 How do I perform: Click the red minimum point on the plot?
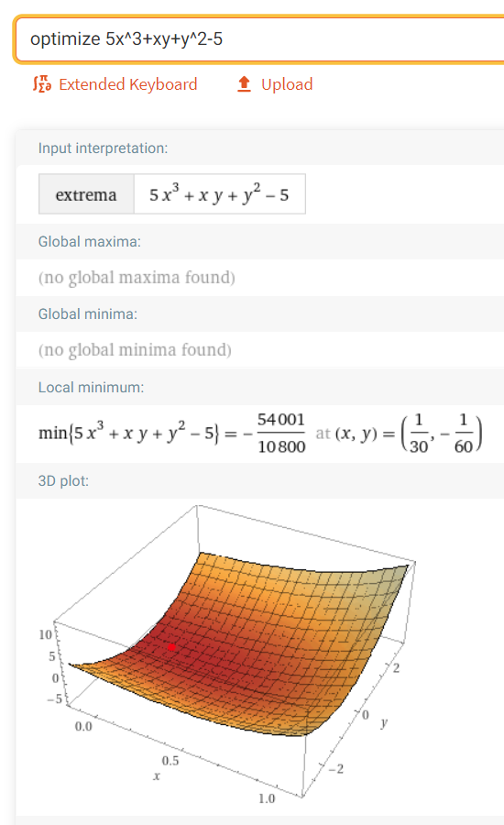pyautogui.click(x=171, y=647)
